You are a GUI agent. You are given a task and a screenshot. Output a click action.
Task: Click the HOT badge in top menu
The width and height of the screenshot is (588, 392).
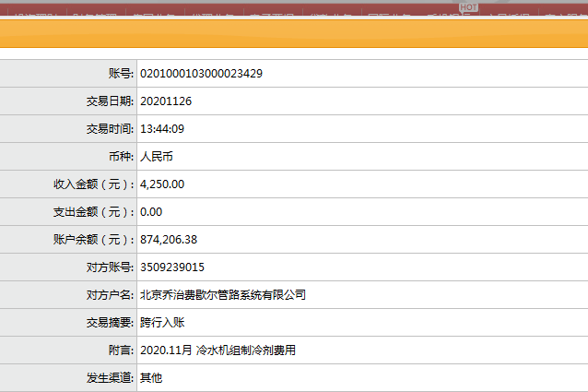[x=468, y=6]
